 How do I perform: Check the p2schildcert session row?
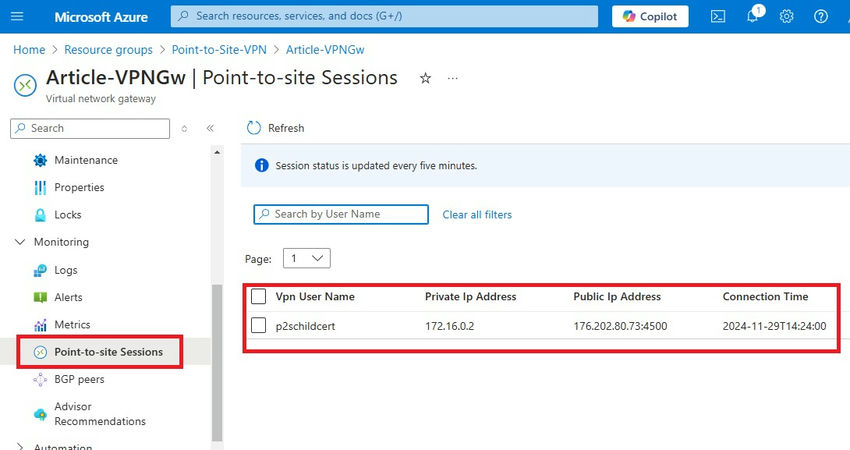coord(259,325)
